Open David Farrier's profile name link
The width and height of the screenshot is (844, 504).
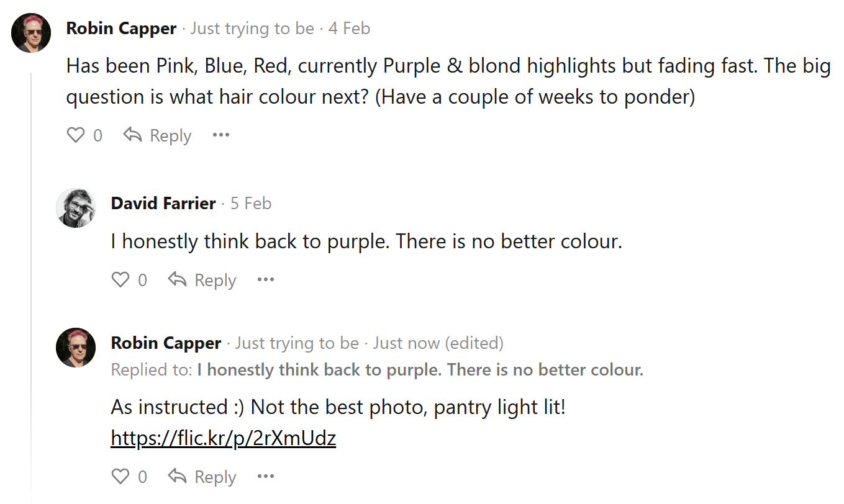[163, 204]
